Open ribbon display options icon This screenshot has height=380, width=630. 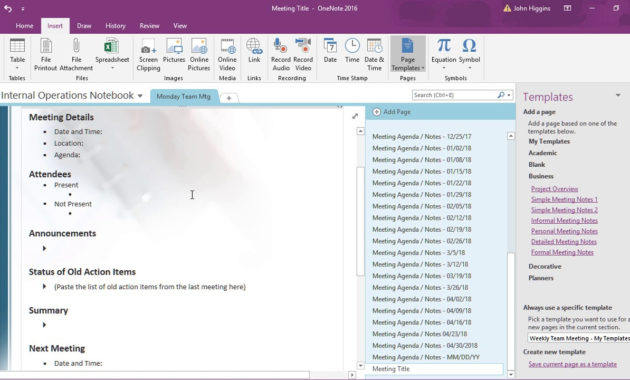[x=567, y=8]
